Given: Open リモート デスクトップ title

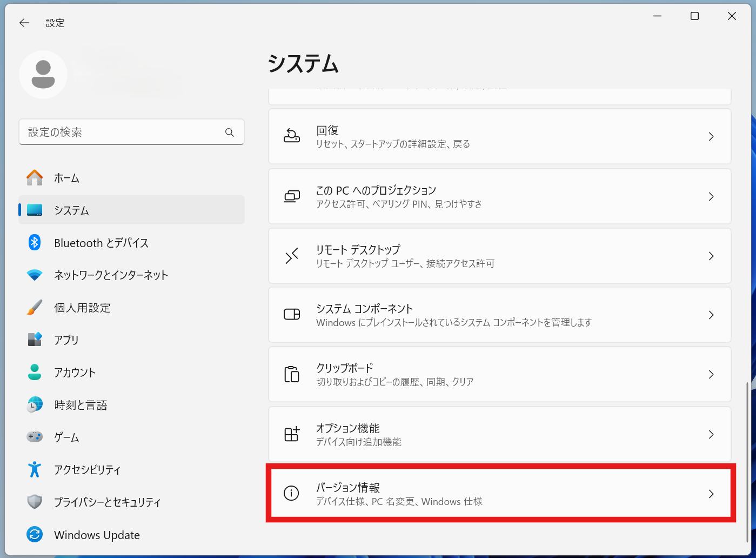Looking at the screenshot, I should click(x=358, y=249).
